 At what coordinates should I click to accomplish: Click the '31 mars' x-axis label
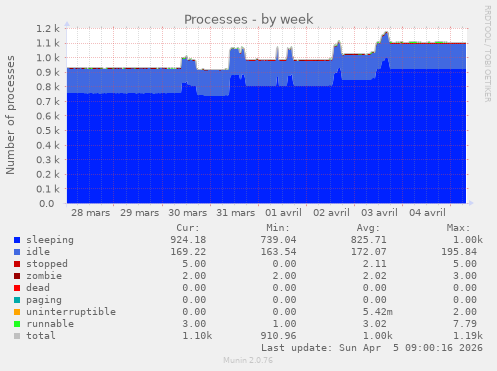236,213
